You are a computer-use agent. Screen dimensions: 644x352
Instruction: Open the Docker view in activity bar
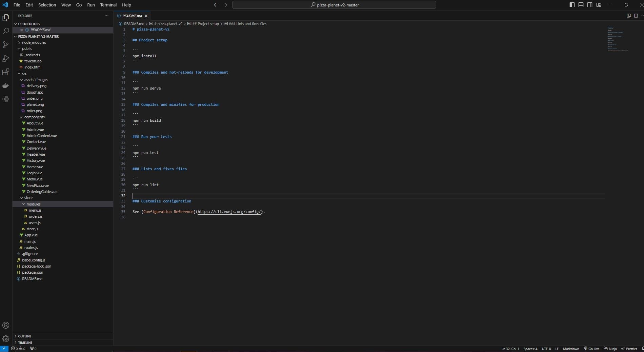point(6,85)
